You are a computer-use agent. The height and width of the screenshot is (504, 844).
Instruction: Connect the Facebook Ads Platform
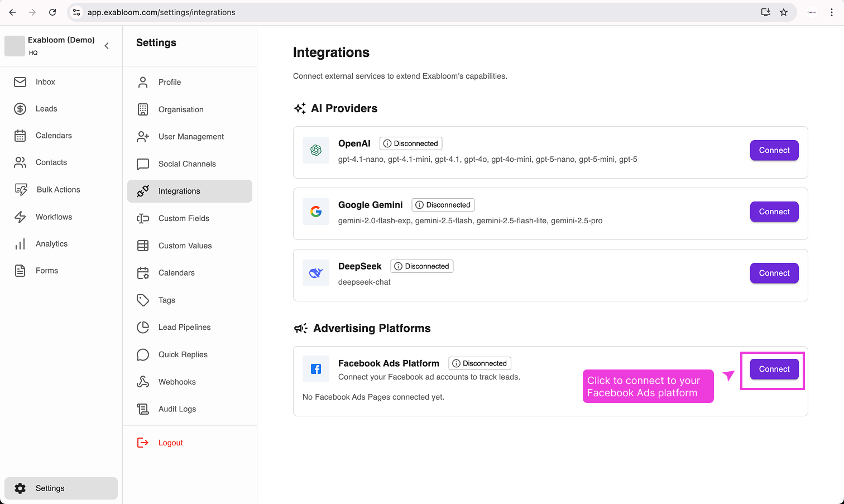tap(774, 368)
